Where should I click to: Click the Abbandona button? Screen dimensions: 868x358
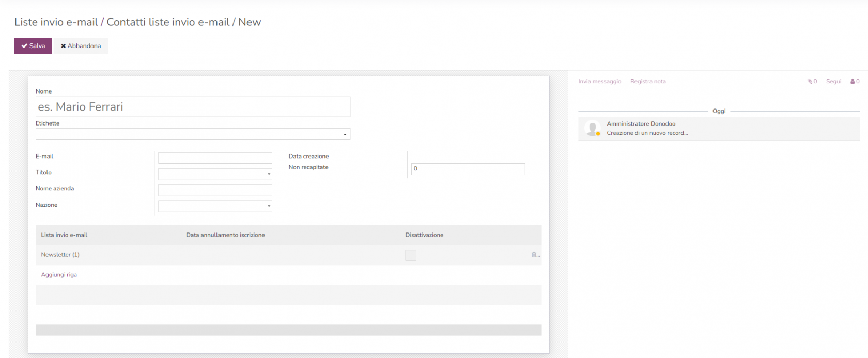(x=81, y=46)
